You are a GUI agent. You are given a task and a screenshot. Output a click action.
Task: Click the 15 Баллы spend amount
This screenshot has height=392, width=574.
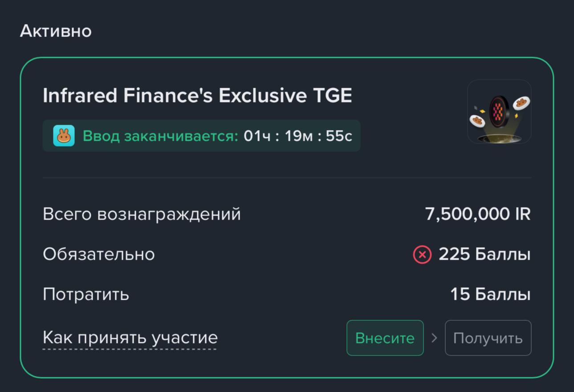click(x=490, y=294)
